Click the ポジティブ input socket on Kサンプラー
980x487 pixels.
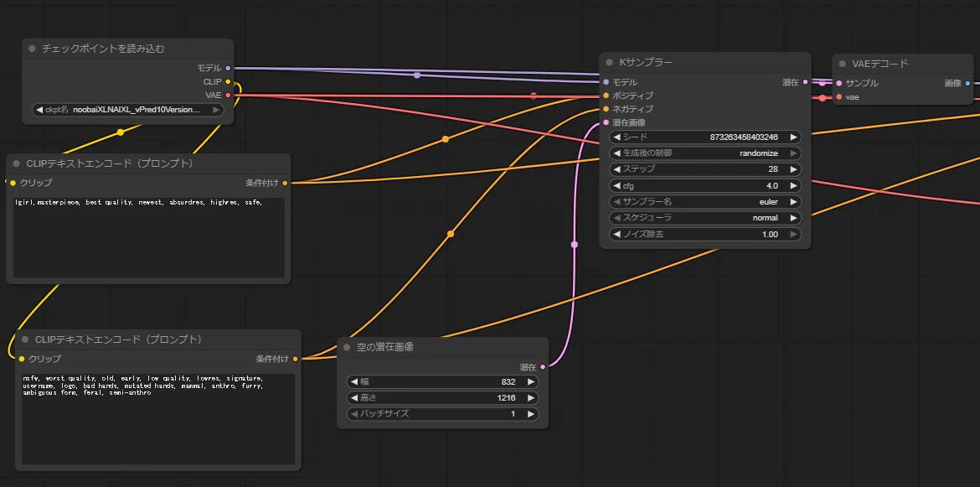606,96
